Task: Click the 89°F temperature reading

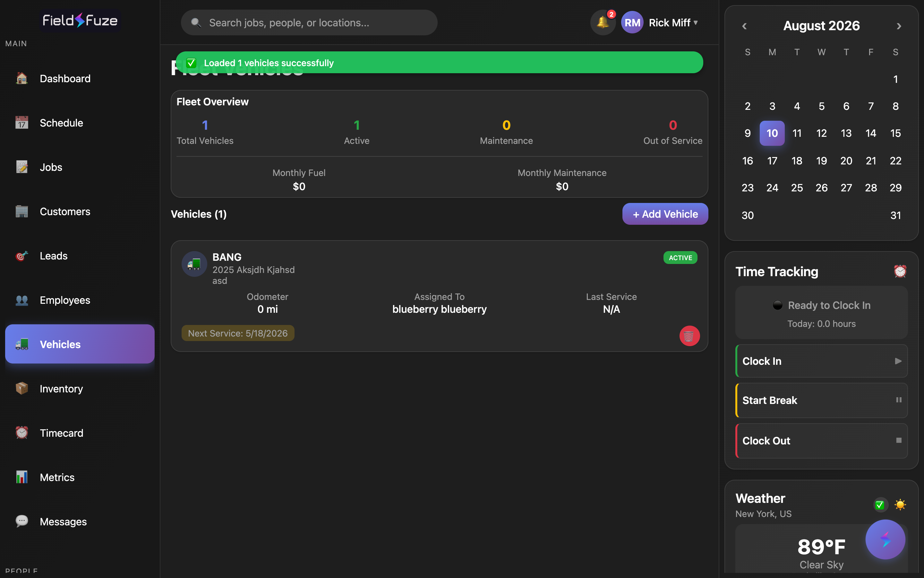Action: (821, 547)
